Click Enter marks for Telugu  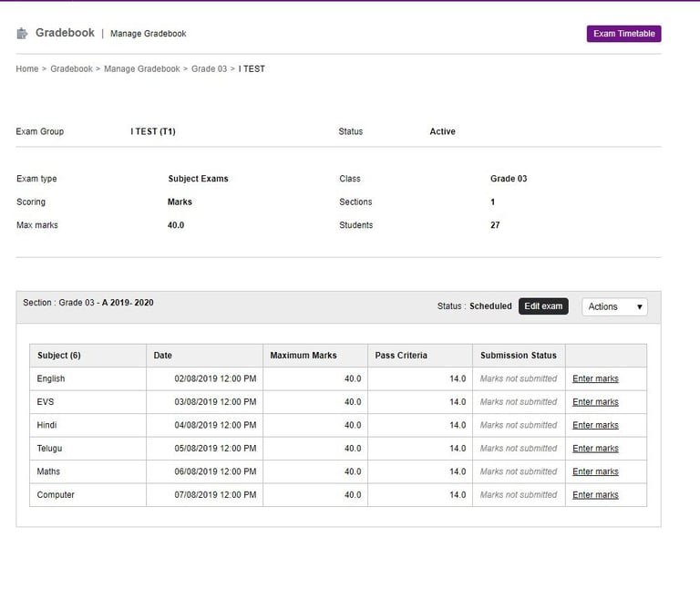pyautogui.click(x=595, y=449)
